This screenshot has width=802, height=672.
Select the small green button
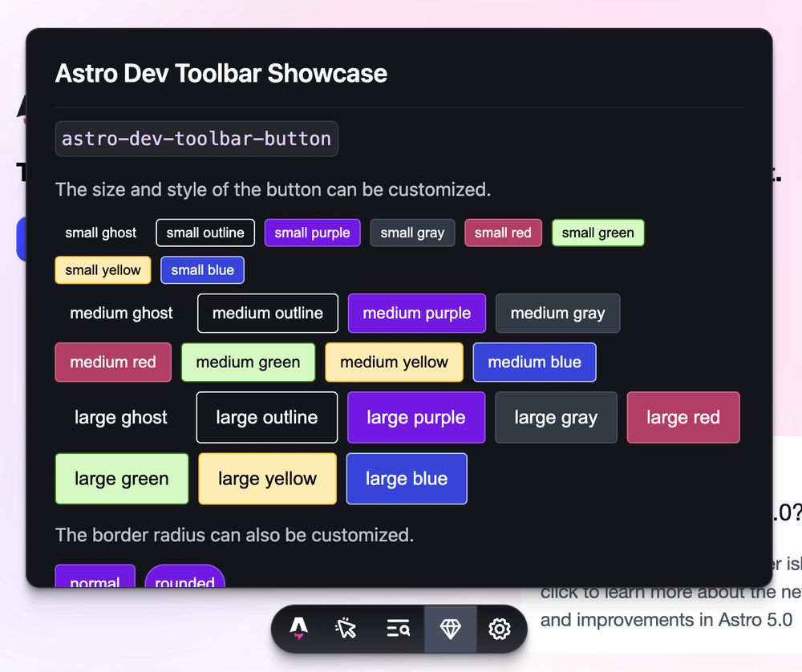coord(598,233)
